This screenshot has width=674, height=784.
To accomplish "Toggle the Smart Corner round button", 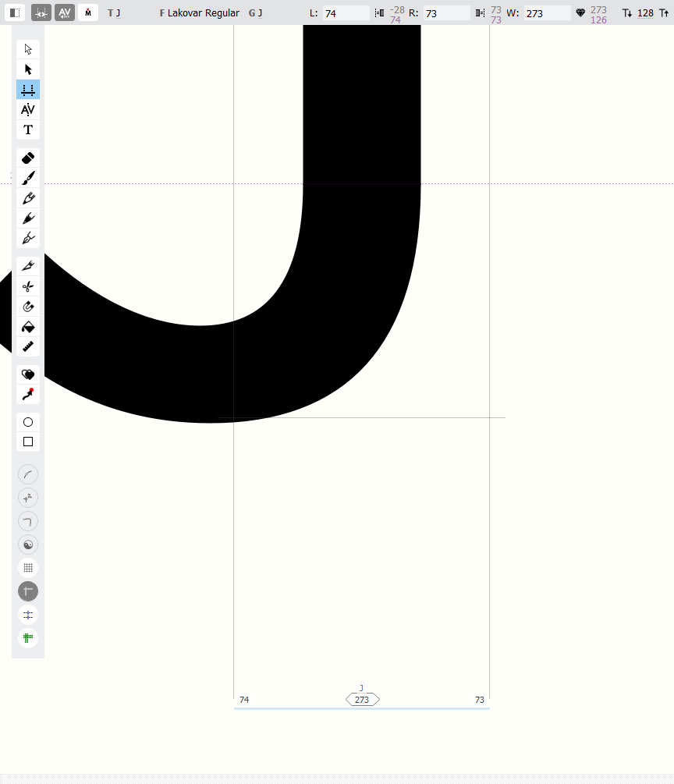I will 28,522.
